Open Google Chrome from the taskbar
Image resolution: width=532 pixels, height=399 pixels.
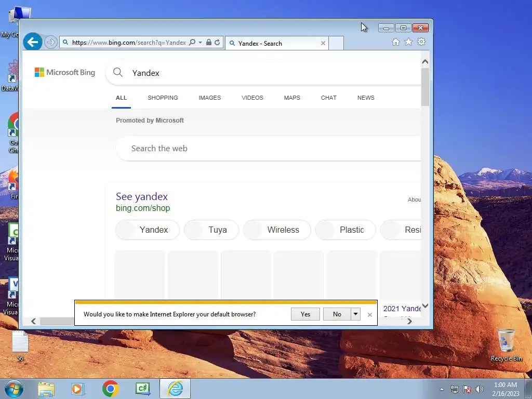tap(110, 389)
